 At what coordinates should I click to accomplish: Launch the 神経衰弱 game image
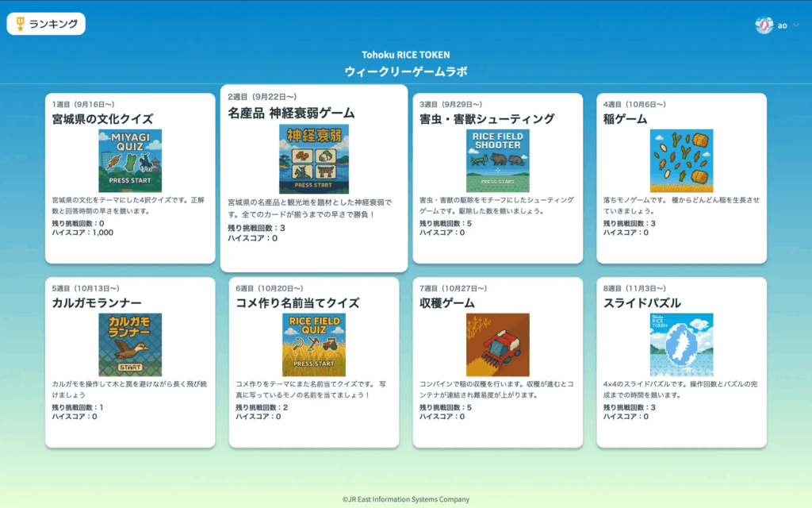pyautogui.click(x=313, y=159)
